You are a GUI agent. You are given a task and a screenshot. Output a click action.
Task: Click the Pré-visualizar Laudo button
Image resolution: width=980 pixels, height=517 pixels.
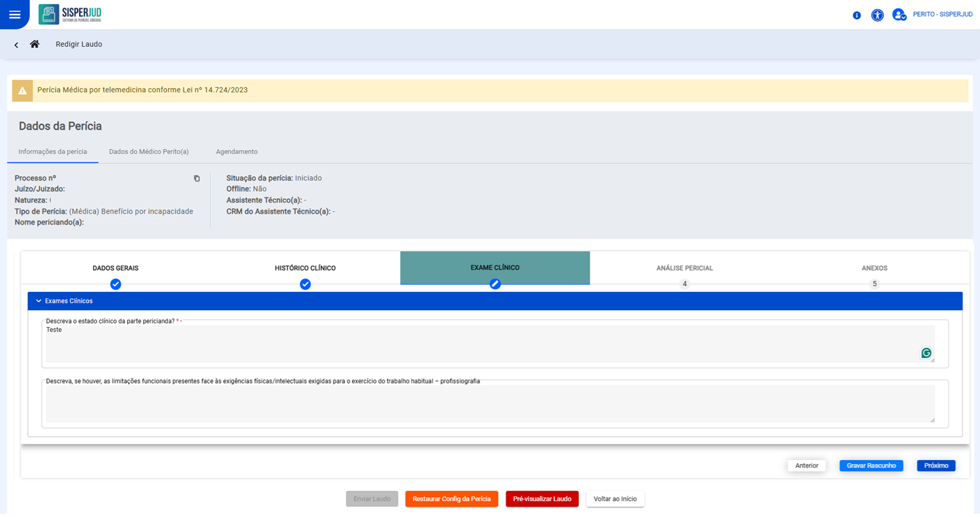pos(542,499)
